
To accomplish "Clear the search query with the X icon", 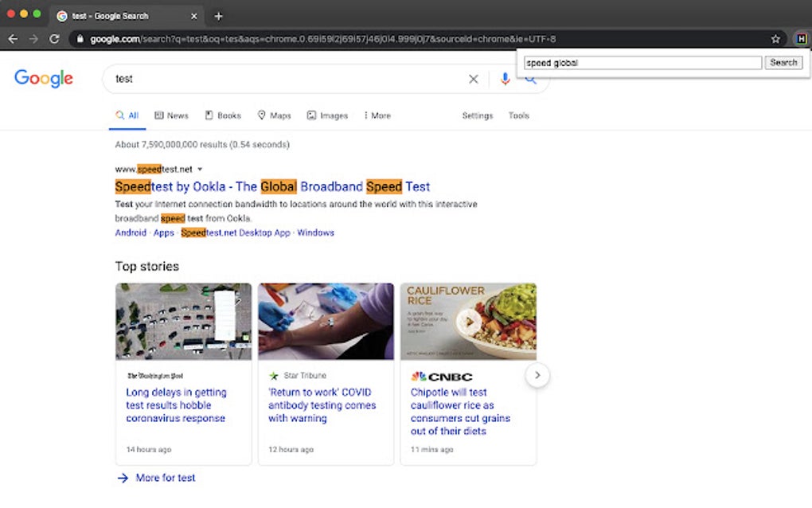I will 473,79.
